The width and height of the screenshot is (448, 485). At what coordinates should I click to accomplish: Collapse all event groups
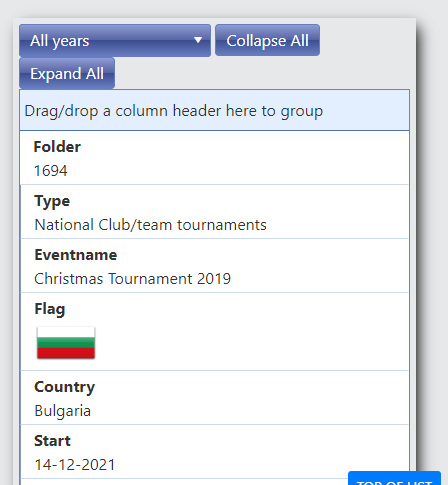(x=267, y=40)
